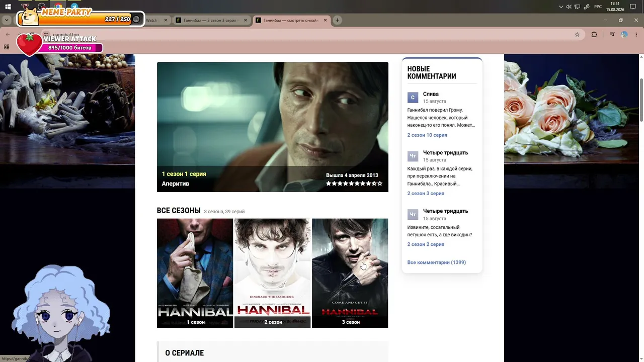Viewport: 644px width, 362px height.
Task: Click the commenter name 'Слива'
Action: tap(431, 94)
